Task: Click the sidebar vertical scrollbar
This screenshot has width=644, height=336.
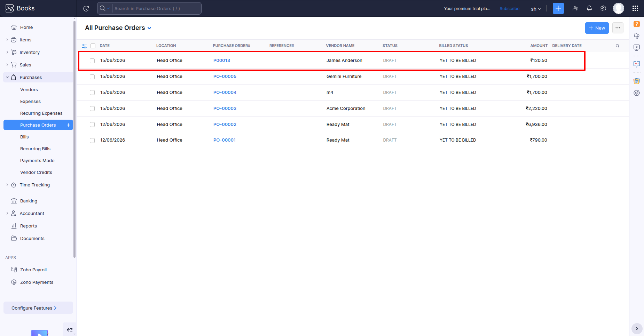Action: (x=74, y=139)
